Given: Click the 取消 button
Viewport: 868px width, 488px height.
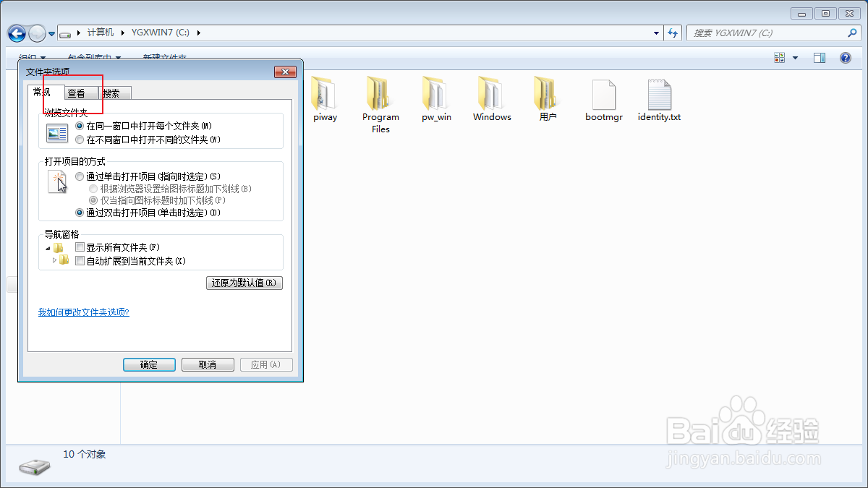Looking at the screenshot, I should click(208, 364).
